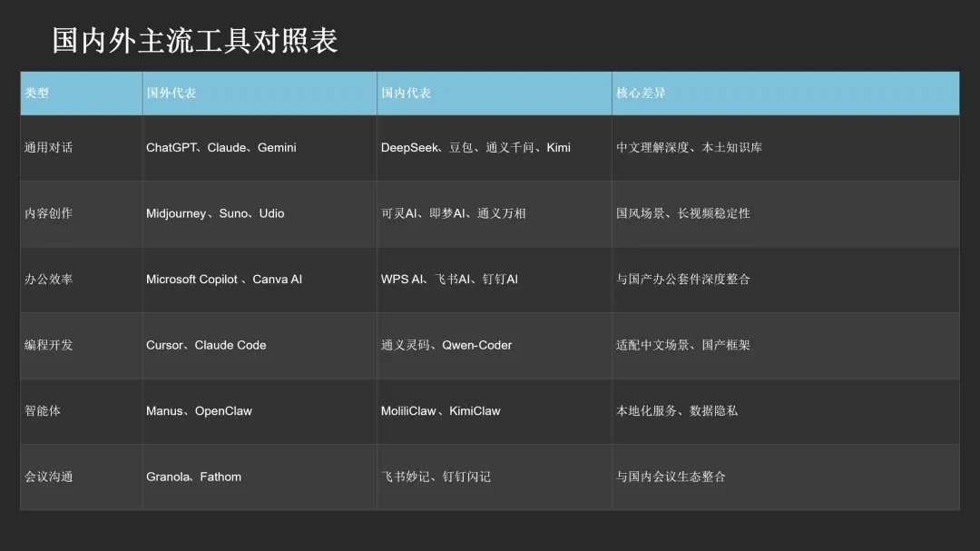
Task: Click the 通用对话 row label
Action: click(x=82, y=148)
